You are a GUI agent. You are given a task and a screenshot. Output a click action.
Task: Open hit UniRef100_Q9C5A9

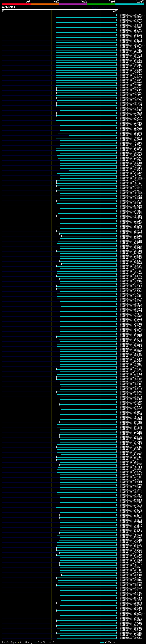point(131,22)
